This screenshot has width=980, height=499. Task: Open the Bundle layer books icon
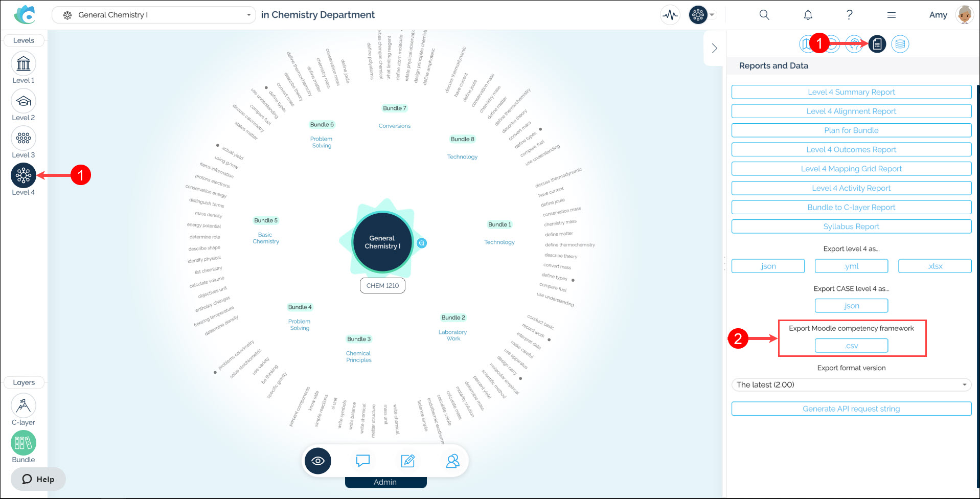[24, 443]
